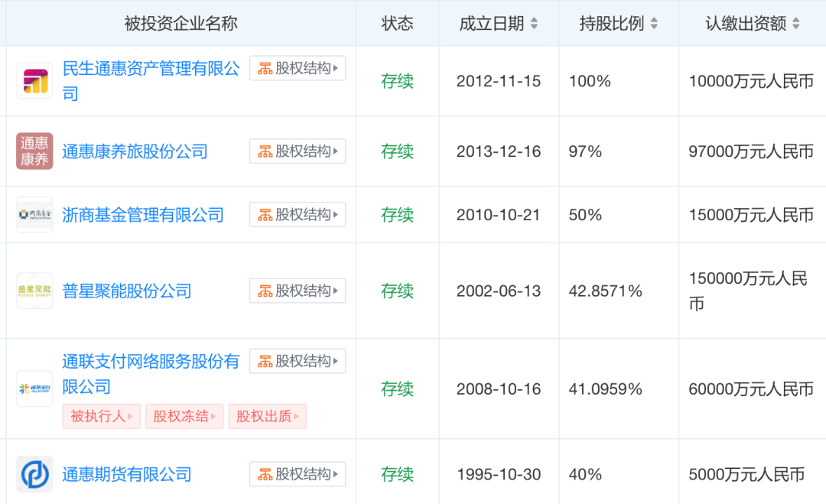This screenshot has width=826, height=504.
Task: Open the 被执行人 risk tag
Action: pyautogui.click(x=101, y=417)
